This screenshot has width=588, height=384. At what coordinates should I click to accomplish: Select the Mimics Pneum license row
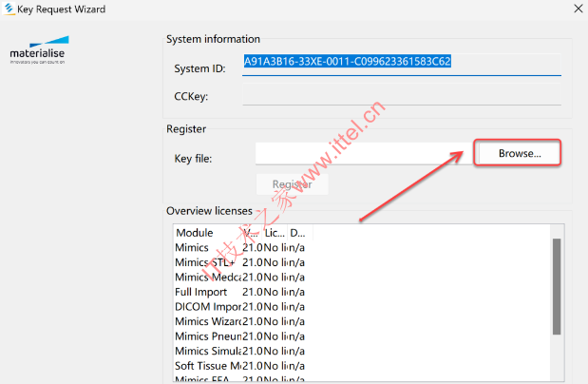pyautogui.click(x=240, y=336)
